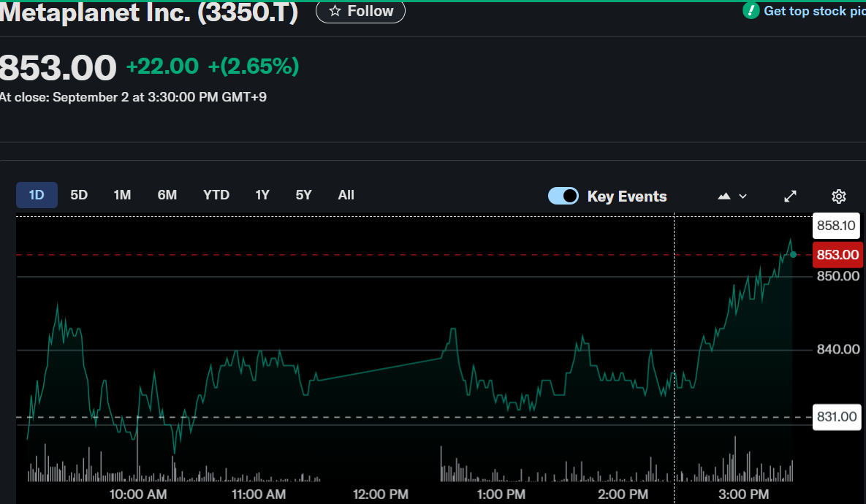
Task: Click the 3:00 PM time label
Action: click(x=743, y=494)
